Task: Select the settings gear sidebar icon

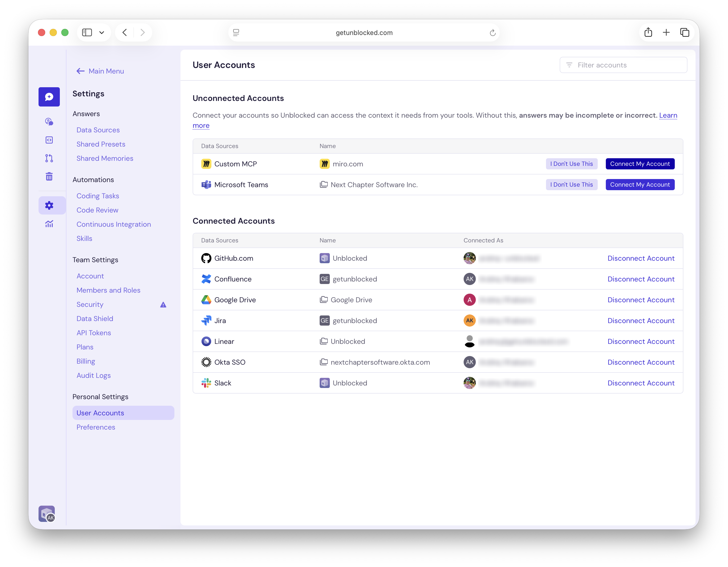Action: pyautogui.click(x=49, y=205)
